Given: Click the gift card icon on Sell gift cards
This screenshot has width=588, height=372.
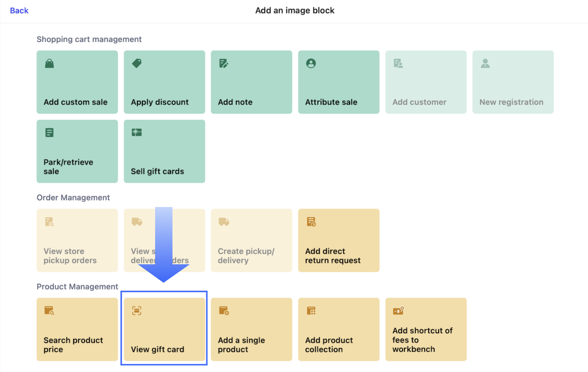Looking at the screenshot, I should point(137,132).
